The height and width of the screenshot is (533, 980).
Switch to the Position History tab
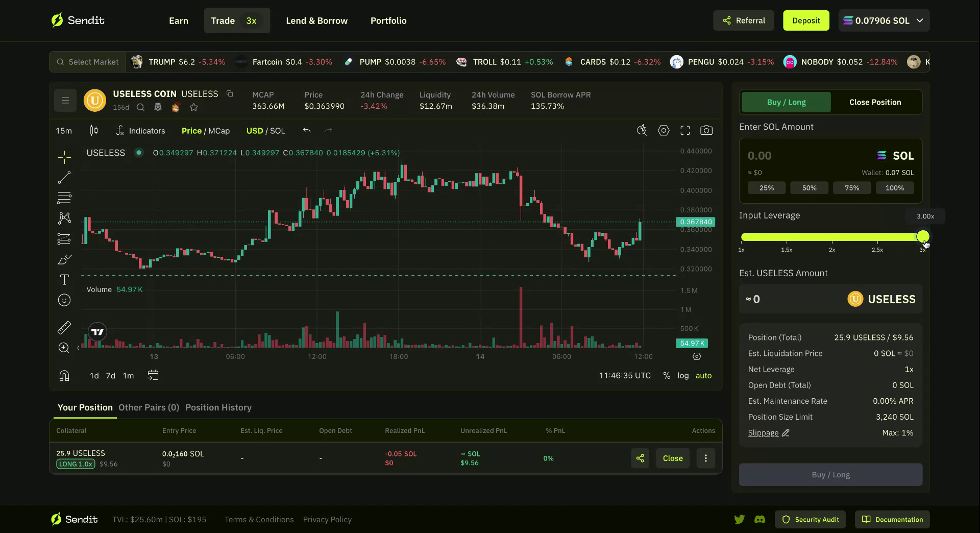tap(218, 407)
